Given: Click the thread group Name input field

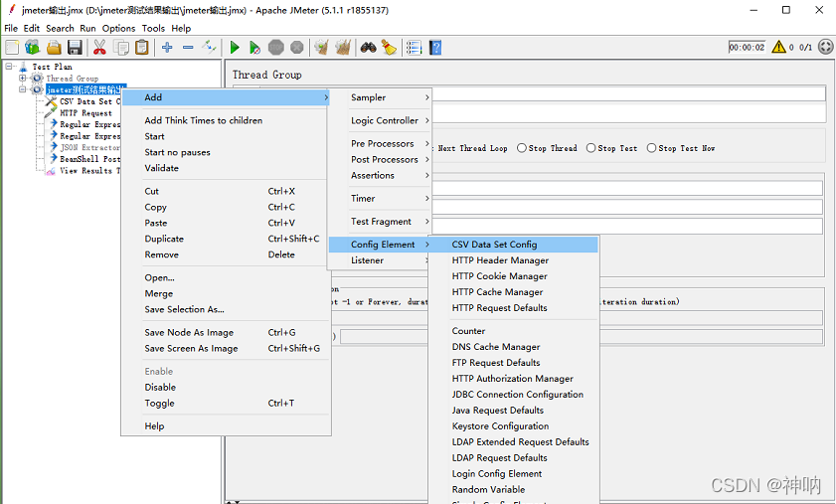Looking at the screenshot, I should coord(629,94).
